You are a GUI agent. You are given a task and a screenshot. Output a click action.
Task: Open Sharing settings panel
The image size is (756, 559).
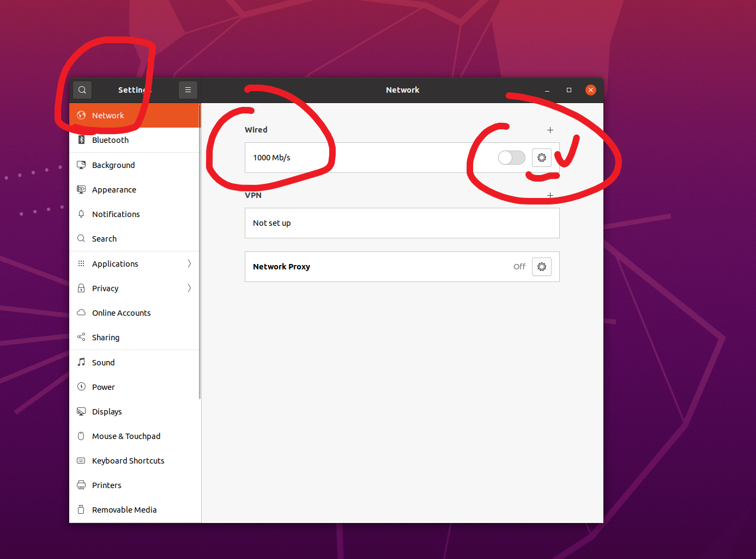point(135,338)
